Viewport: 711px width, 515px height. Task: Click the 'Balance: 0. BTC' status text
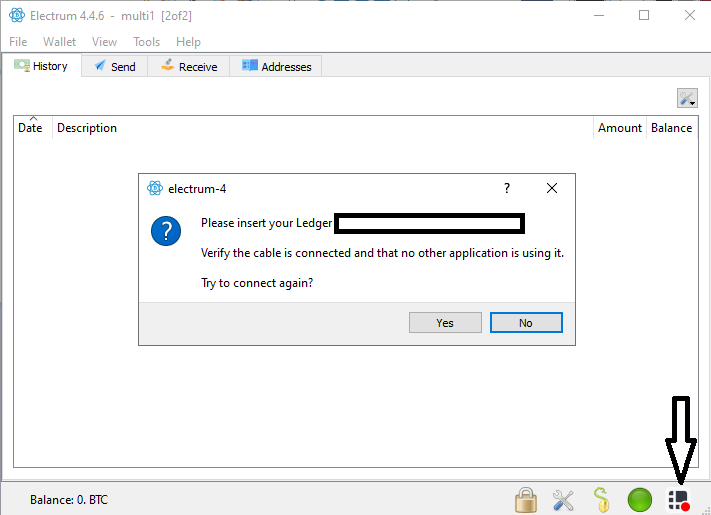point(69,500)
